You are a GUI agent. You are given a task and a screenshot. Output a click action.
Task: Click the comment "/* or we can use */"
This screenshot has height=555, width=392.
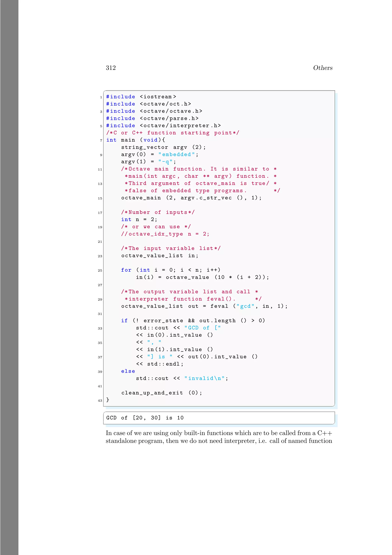coord(156,227)
